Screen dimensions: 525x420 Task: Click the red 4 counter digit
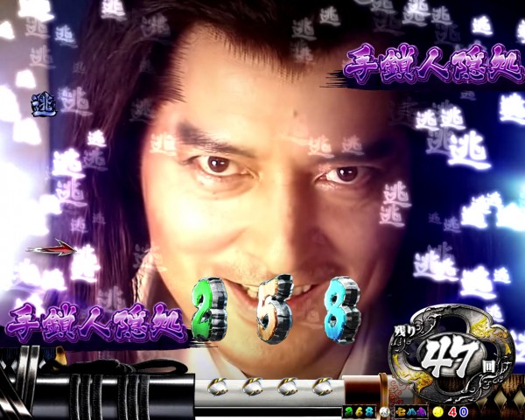(x=452, y=412)
